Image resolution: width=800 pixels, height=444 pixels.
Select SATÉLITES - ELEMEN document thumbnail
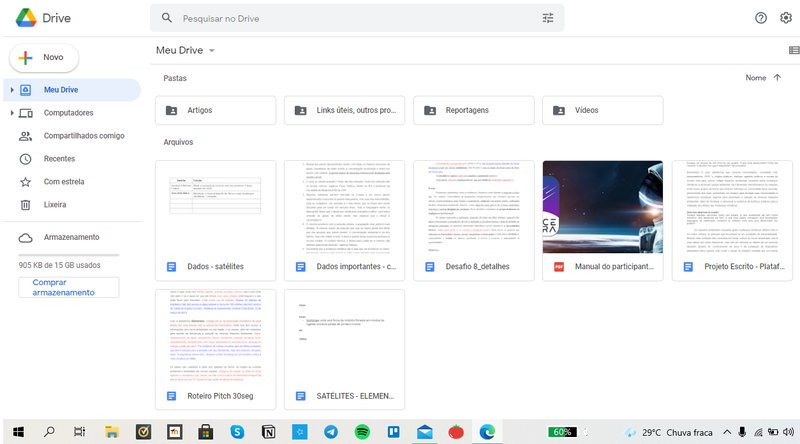[x=344, y=336]
